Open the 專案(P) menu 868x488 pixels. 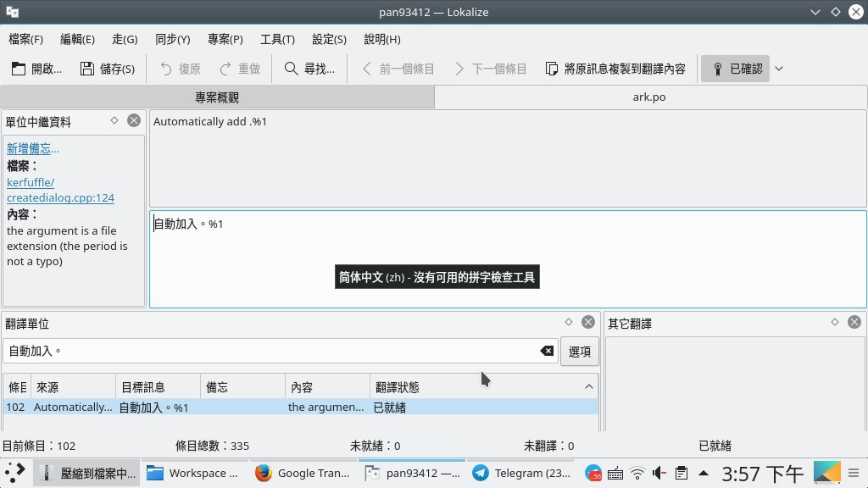click(x=225, y=39)
